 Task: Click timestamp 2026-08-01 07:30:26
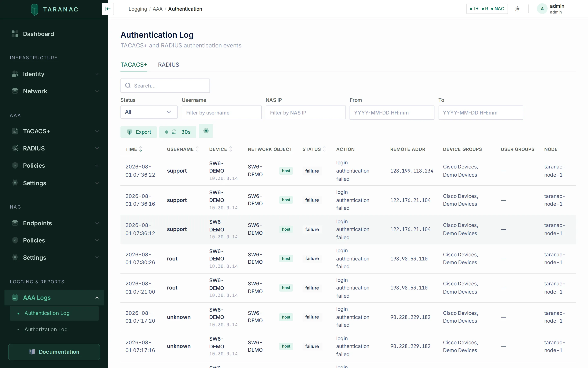[x=140, y=258]
